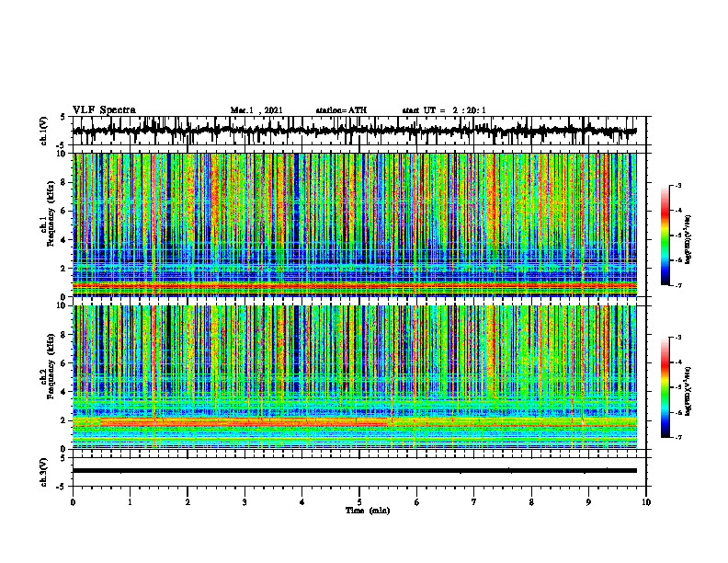The image size is (728, 563).
Task: Click the "start UT = 2 :20: 1" text
Action: point(444,110)
